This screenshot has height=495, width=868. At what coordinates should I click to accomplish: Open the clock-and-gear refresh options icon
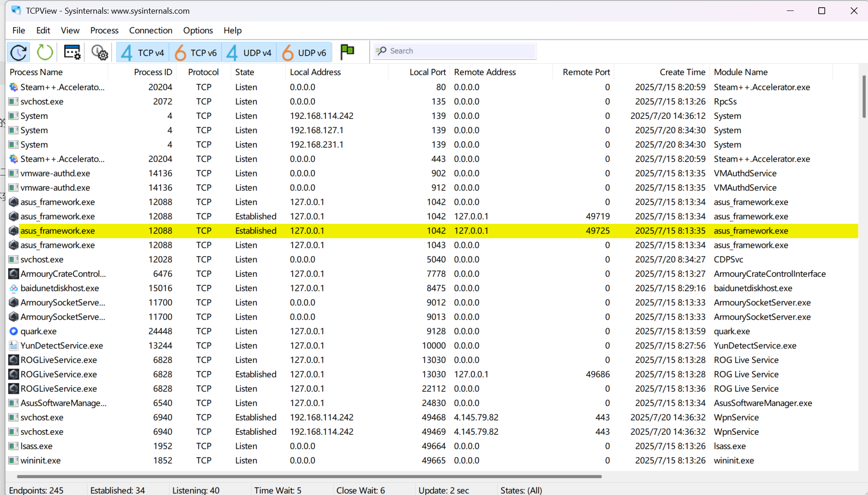[99, 52]
